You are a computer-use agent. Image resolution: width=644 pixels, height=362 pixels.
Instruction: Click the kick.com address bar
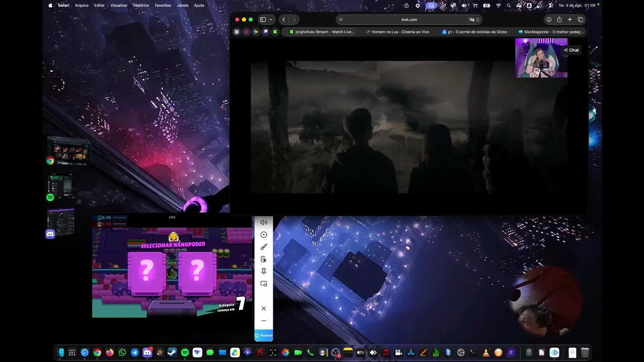pos(409,20)
